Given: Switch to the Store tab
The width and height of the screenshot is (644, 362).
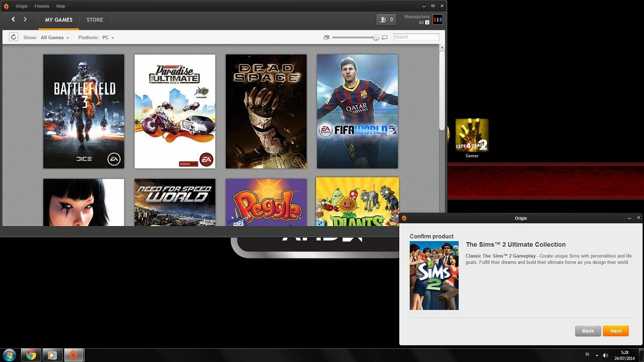Looking at the screenshot, I should click(x=95, y=20).
